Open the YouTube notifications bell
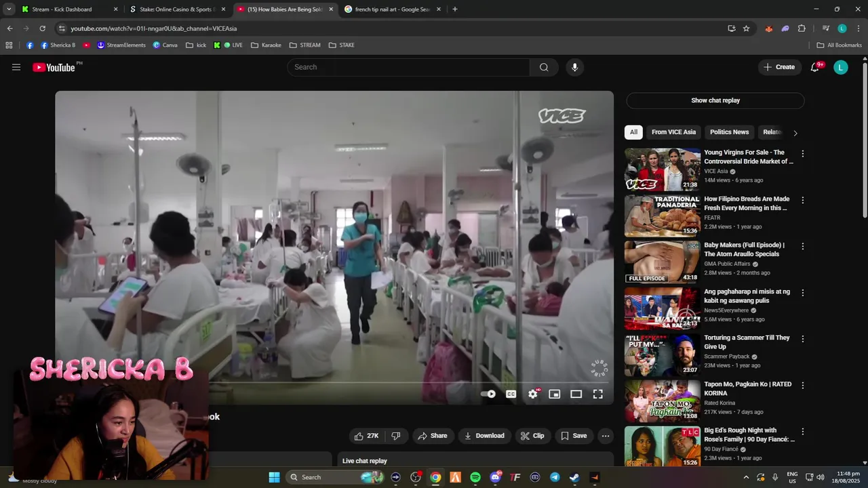 point(815,67)
